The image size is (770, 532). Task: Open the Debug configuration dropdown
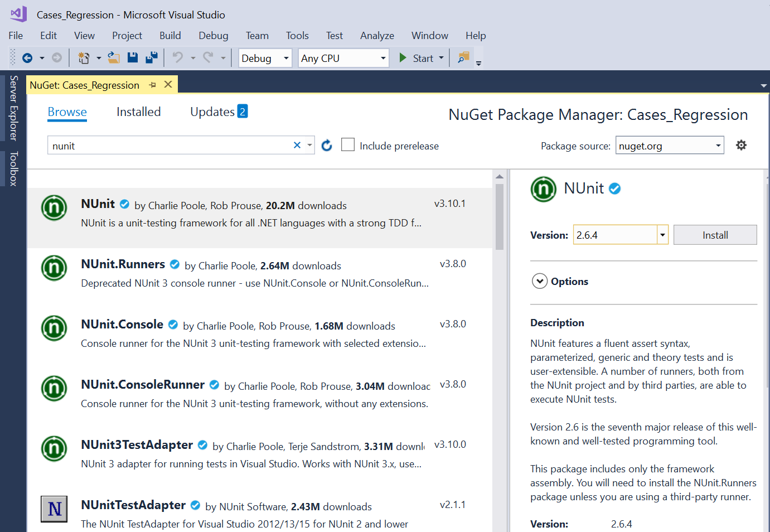(x=265, y=58)
